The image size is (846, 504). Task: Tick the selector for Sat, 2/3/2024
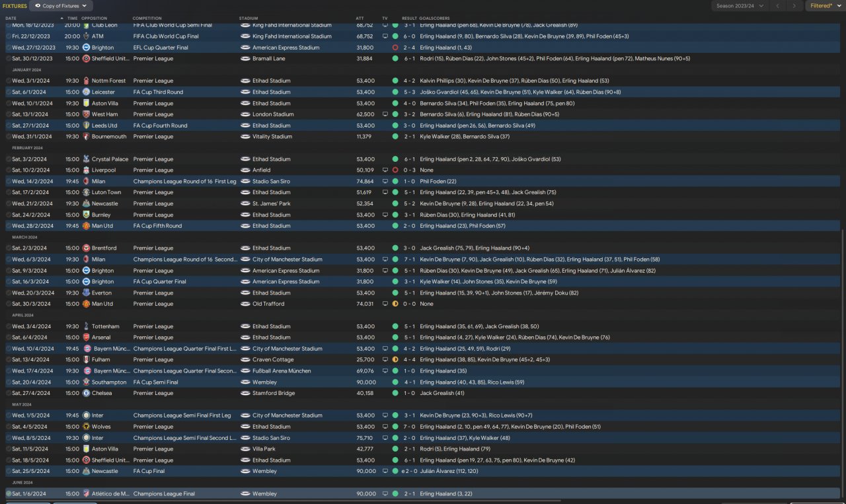tap(9, 248)
